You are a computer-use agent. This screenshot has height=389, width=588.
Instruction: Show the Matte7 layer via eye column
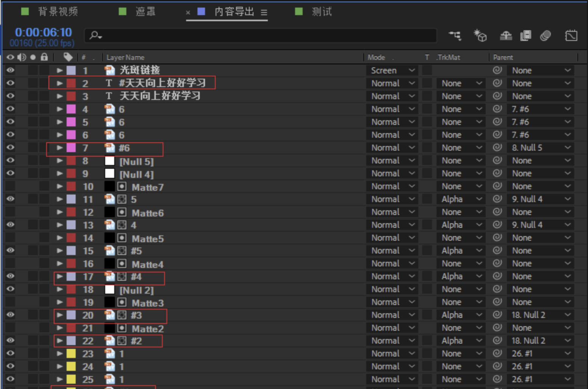click(10, 186)
